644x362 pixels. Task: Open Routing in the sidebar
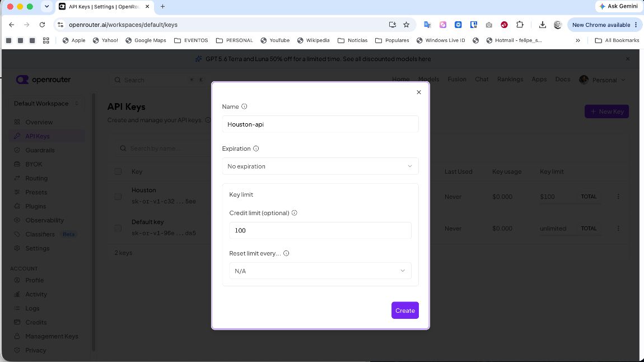click(36, 178)
